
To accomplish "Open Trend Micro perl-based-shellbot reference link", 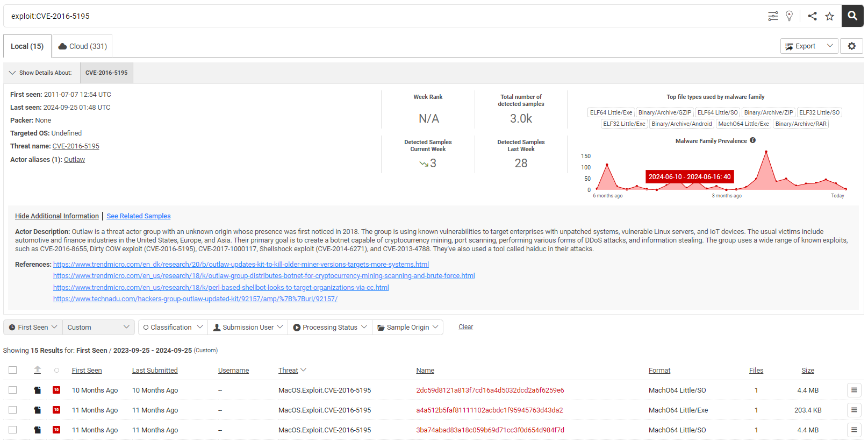I will click(221, 288).
